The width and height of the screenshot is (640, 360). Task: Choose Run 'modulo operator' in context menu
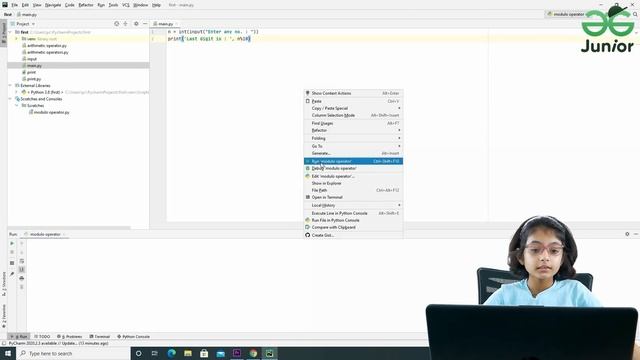[353, 161]
